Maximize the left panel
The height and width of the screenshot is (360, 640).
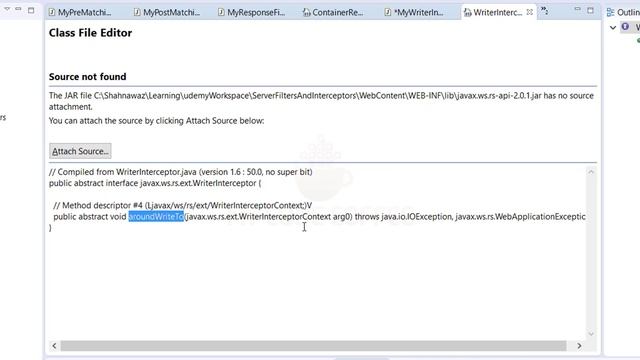point(31,10)
